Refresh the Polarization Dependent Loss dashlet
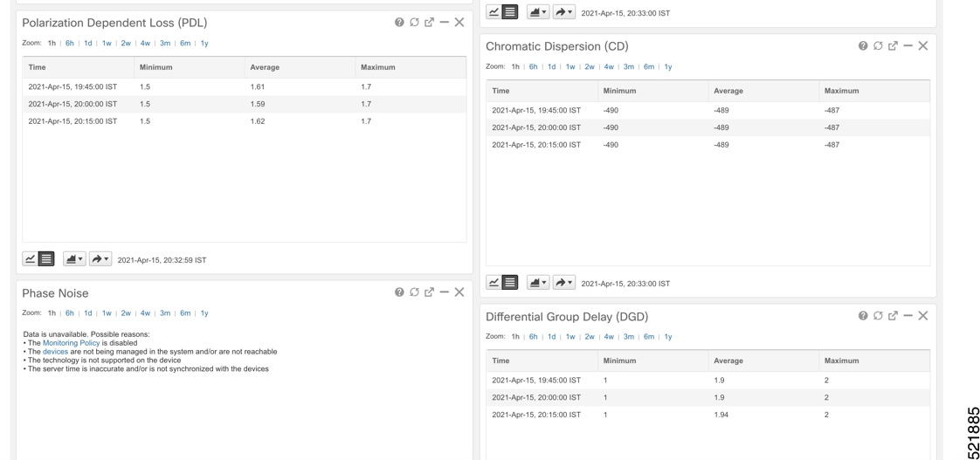This screenshot has height=460, width=980. coord(414,23)
